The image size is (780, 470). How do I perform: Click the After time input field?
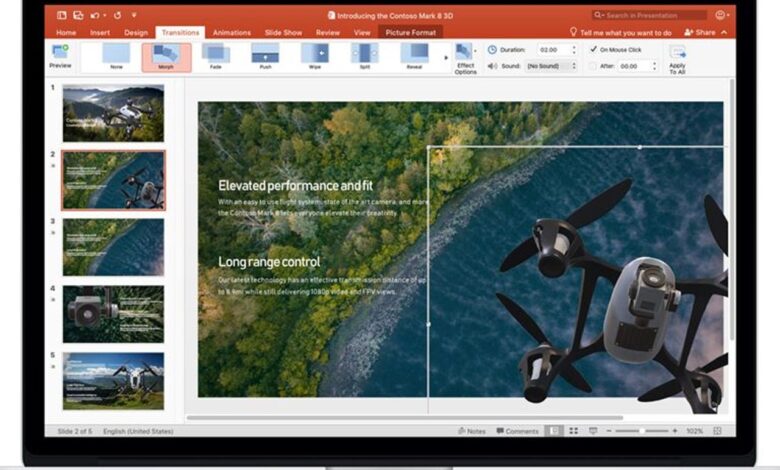tap(634, 66)
